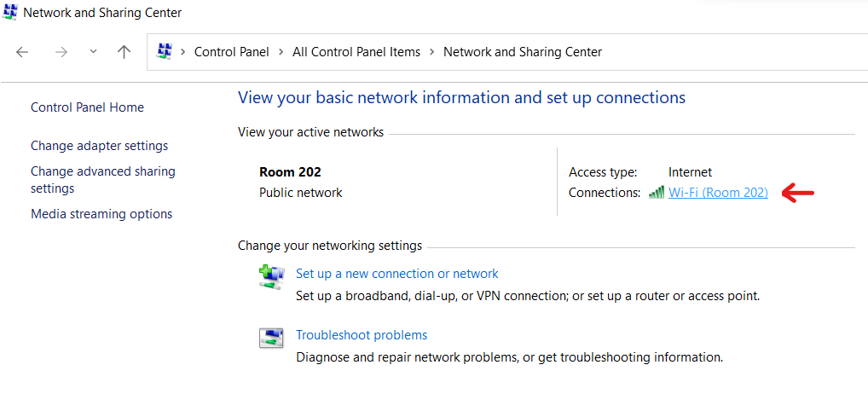Open the Recent locations dropdown chevron
Viewport: 868px width, 417px height.
(x=93, y=52)
